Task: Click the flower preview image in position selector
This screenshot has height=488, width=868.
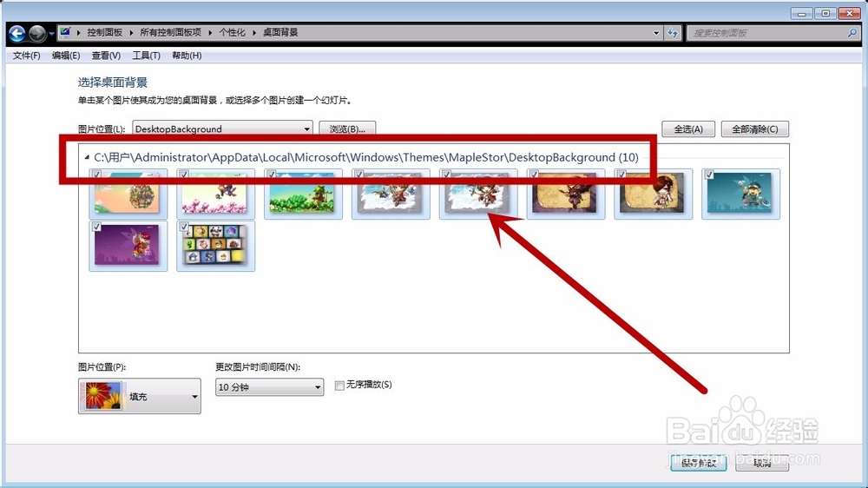Action: pos(103,396)
